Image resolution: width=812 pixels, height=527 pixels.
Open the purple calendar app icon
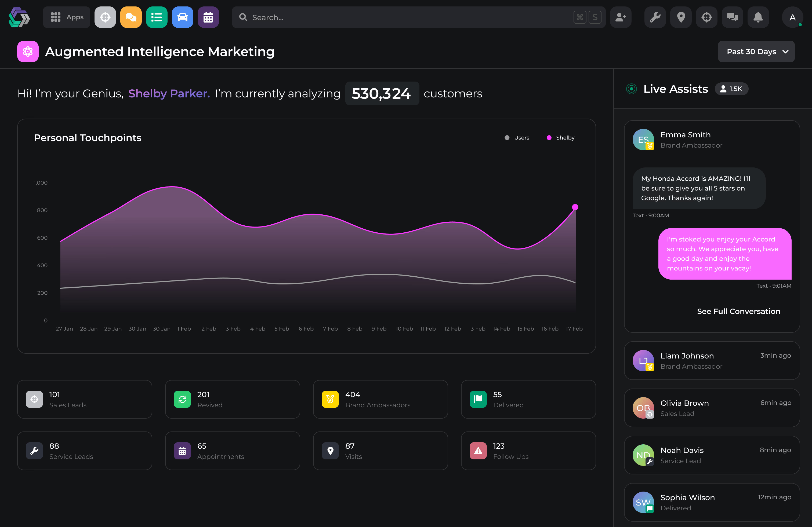click(x=208, y=17)
